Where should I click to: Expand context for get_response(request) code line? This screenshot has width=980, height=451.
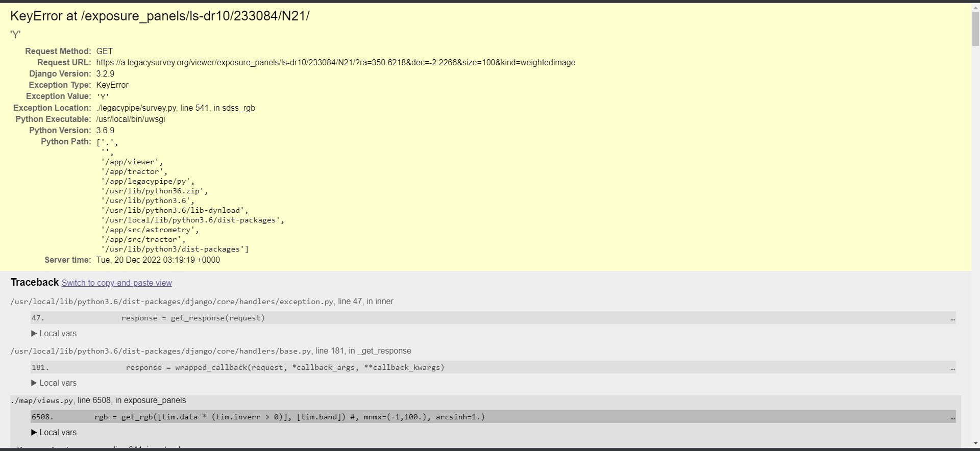[193, 318]
